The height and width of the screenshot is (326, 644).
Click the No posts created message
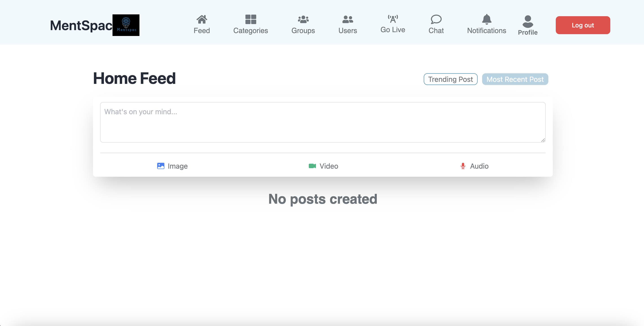(322, 199)
